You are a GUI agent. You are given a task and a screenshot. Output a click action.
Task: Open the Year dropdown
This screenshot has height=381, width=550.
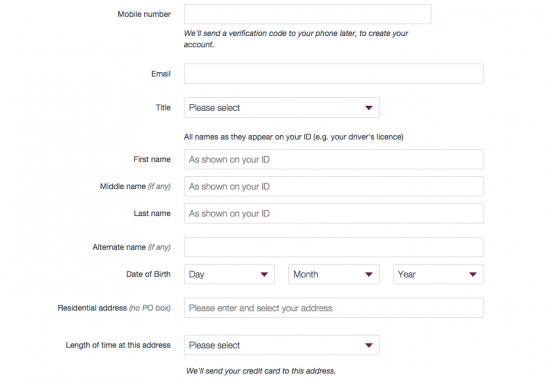pyautogui.click(x=438, y=274)
